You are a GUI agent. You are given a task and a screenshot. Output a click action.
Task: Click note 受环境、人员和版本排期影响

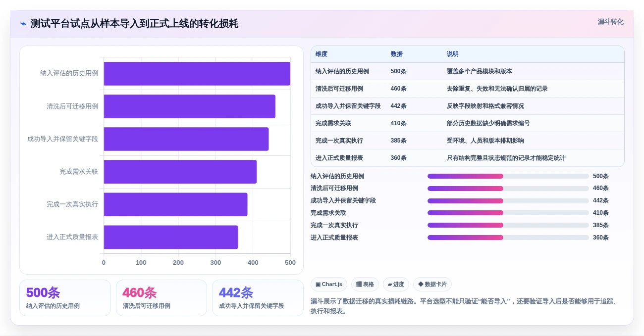(x=485, y=141)
